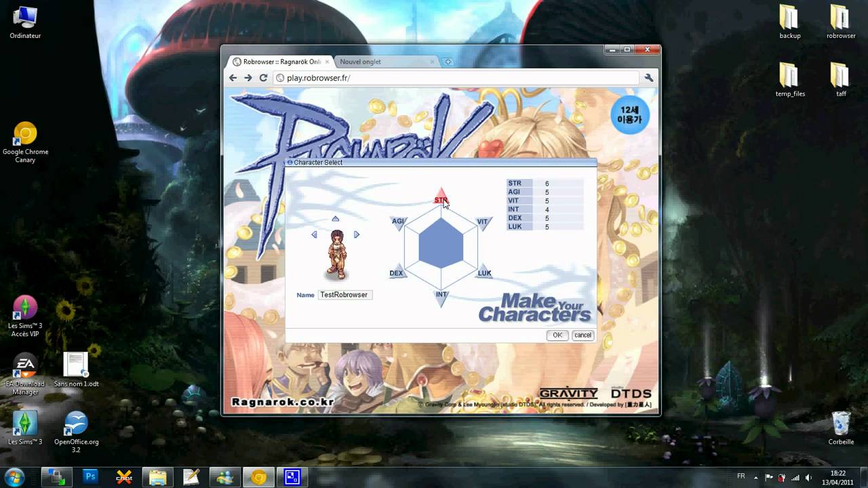Click the FR language indicator
Image resolution: width=868 pixels, height=488 pixels.
(741, 476)
